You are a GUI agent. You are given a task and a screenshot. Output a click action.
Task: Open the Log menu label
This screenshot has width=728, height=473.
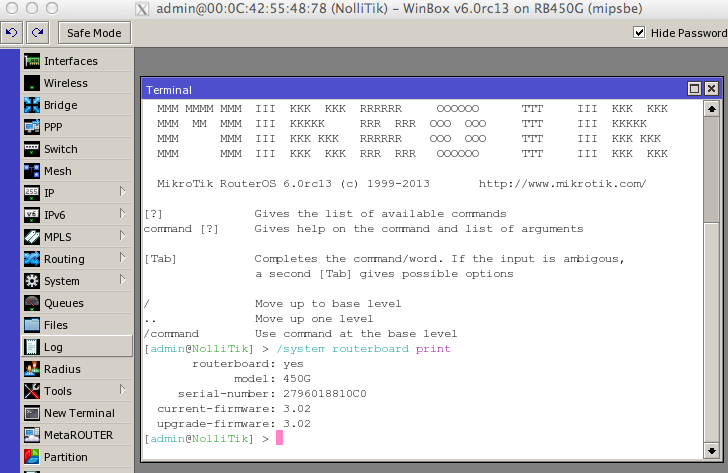[x=53, y=347]
